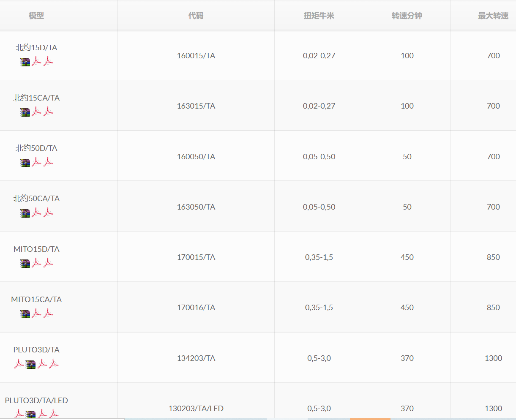Click the code 160015/TA
Image resolution: width=516 pixels, height=420 pixels.
pyautogui.click(x=196, y=56)
